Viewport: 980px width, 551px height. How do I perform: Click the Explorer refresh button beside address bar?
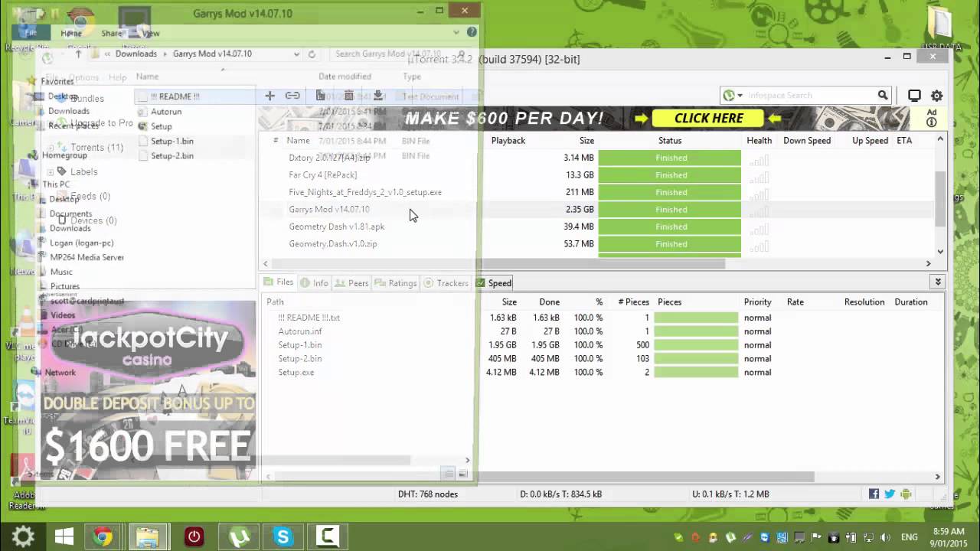[312, 54]
